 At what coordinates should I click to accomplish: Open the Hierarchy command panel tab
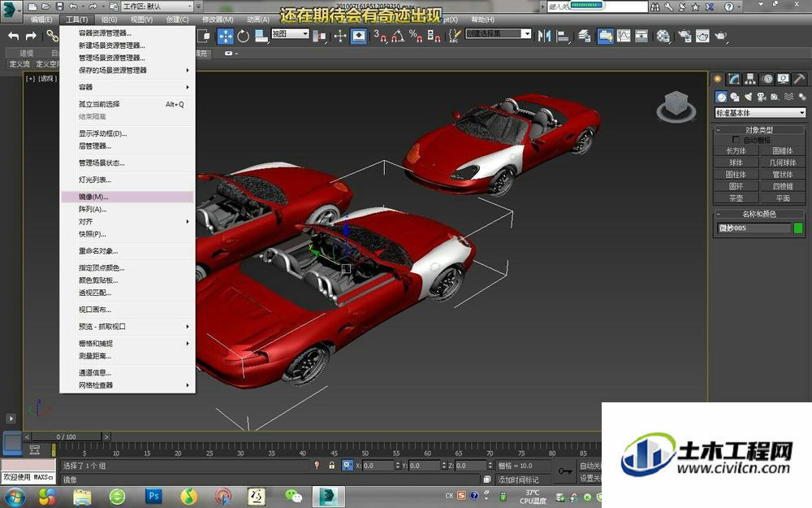(x=749, y=79)
